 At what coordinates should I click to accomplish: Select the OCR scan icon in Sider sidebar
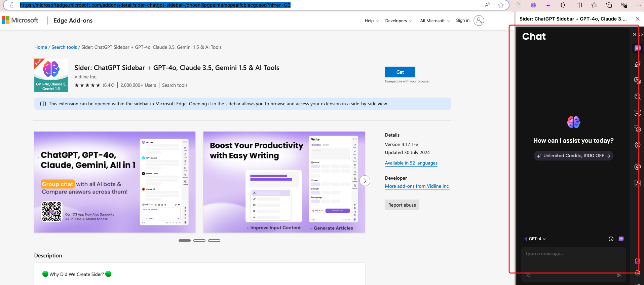point(637,113)
